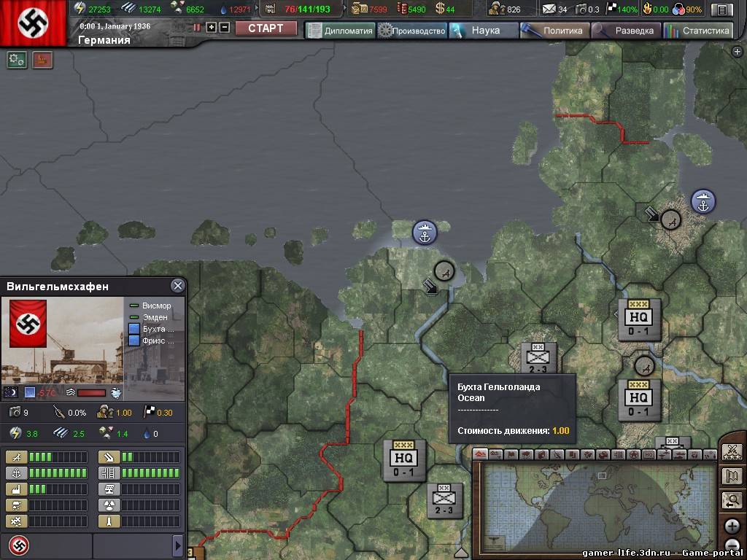Viewport: 747px width, 560px height.
Task: Decrease game speed with minus button
Action: click(225, 28)
